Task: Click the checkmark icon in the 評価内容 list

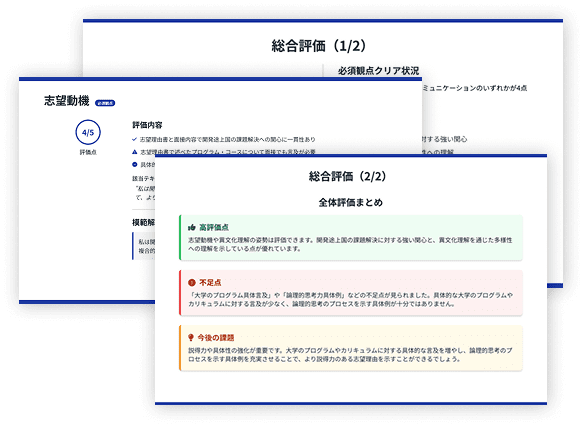Action: 134,139
